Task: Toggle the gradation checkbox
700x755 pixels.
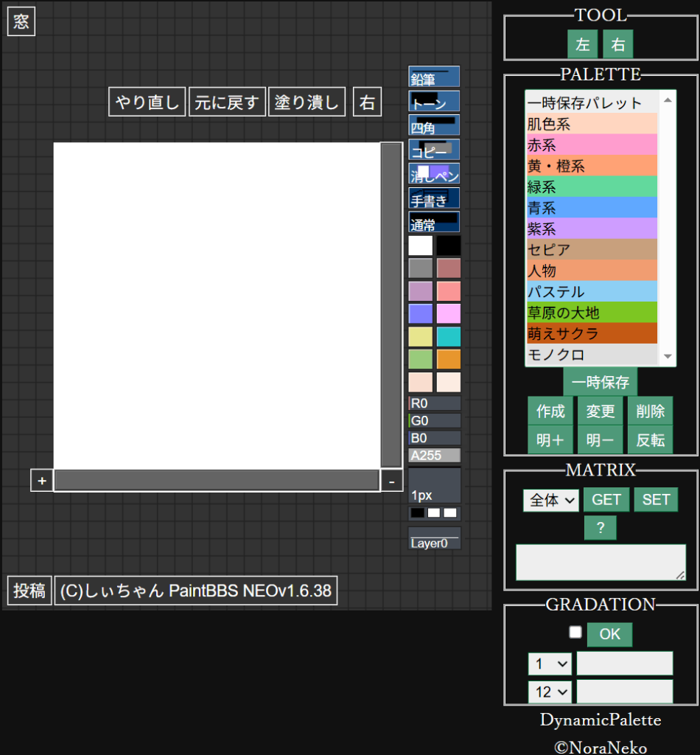Action: pos(575,632)
